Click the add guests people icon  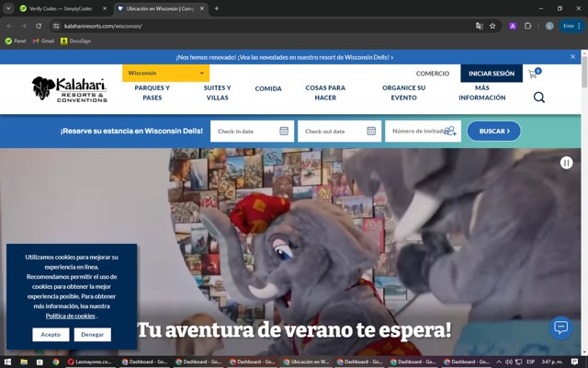450,131
